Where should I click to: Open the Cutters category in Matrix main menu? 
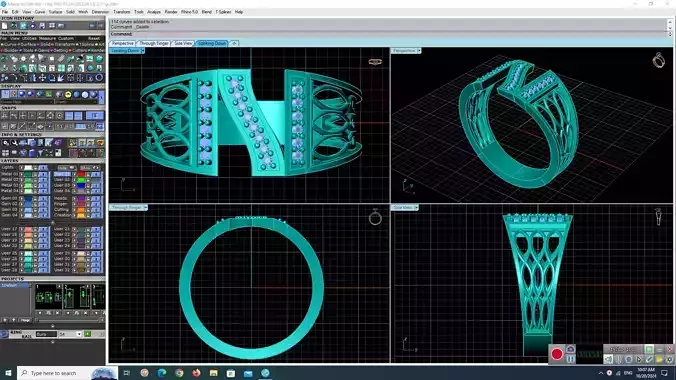pos(78,50)
